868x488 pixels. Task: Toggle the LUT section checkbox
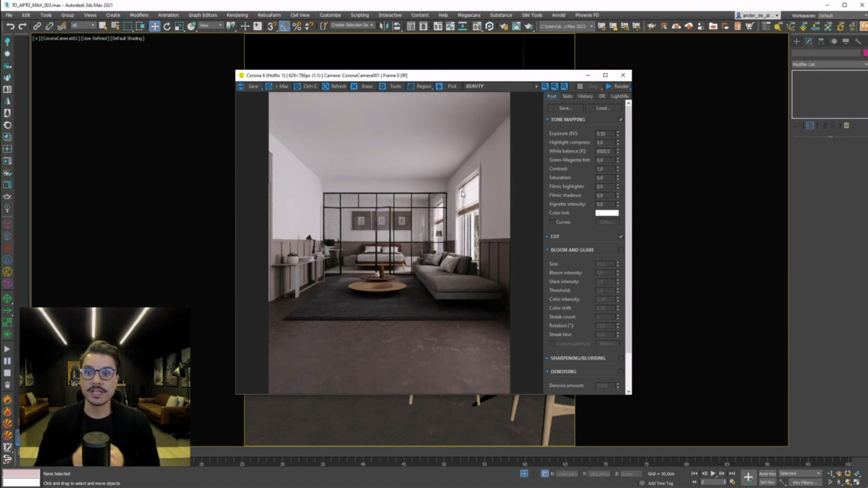pyautogui.click(x=621, y=237)
